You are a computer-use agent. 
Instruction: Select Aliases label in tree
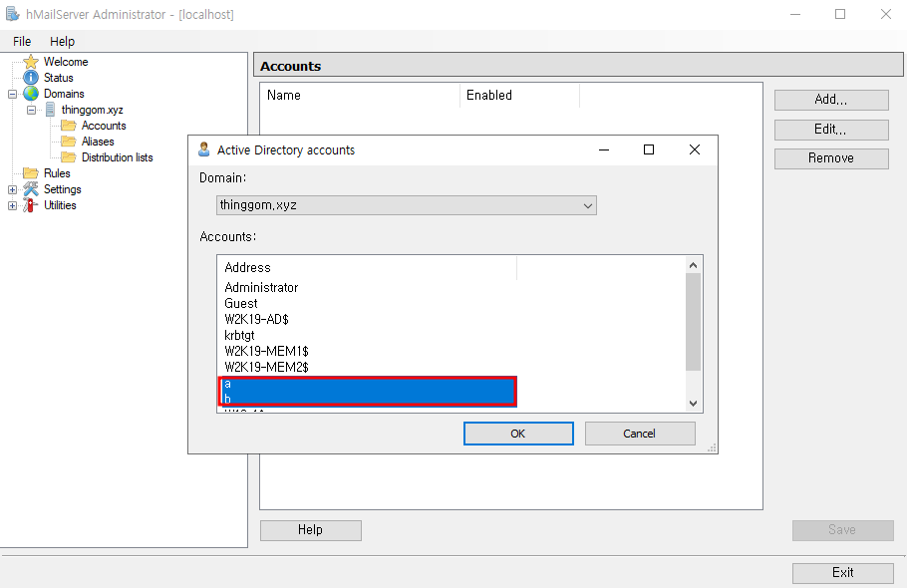point(98,142)
